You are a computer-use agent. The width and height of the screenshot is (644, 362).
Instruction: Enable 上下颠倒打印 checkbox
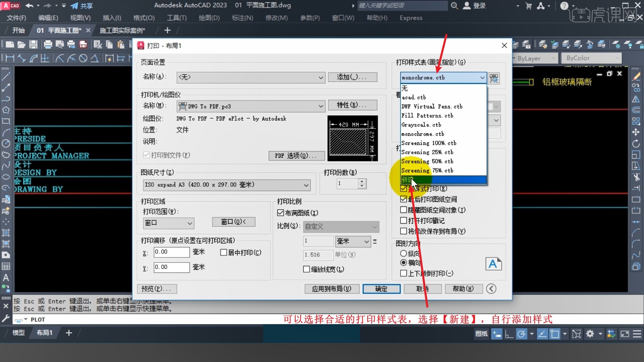(404, 274)
